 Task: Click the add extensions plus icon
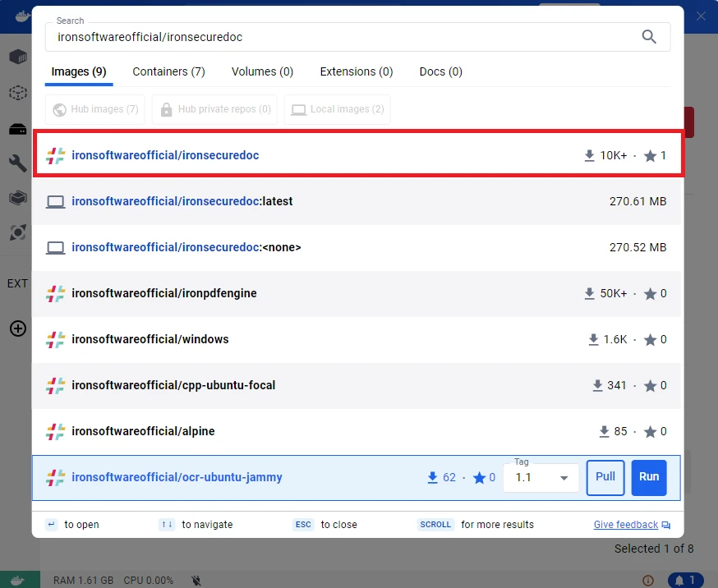pos(17,328)
